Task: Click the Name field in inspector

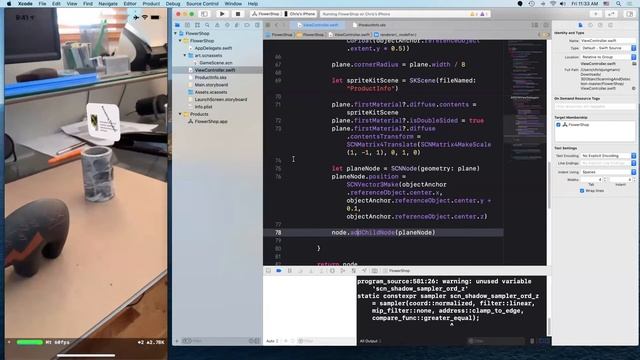Action: (x=608, y=41)
